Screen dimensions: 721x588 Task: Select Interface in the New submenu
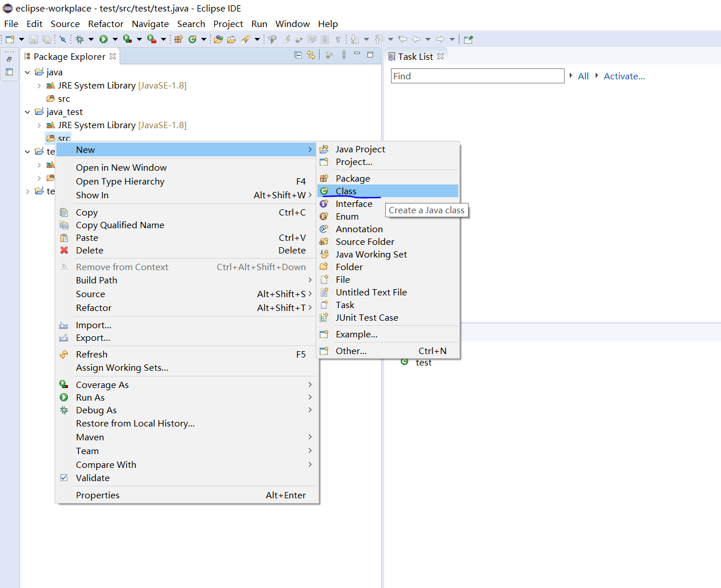(x=388, y=203)
